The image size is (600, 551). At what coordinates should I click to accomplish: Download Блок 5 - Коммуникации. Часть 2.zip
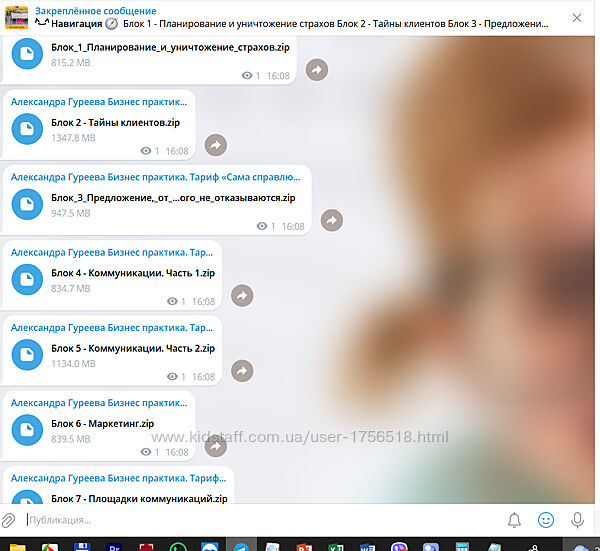[27, 355]
